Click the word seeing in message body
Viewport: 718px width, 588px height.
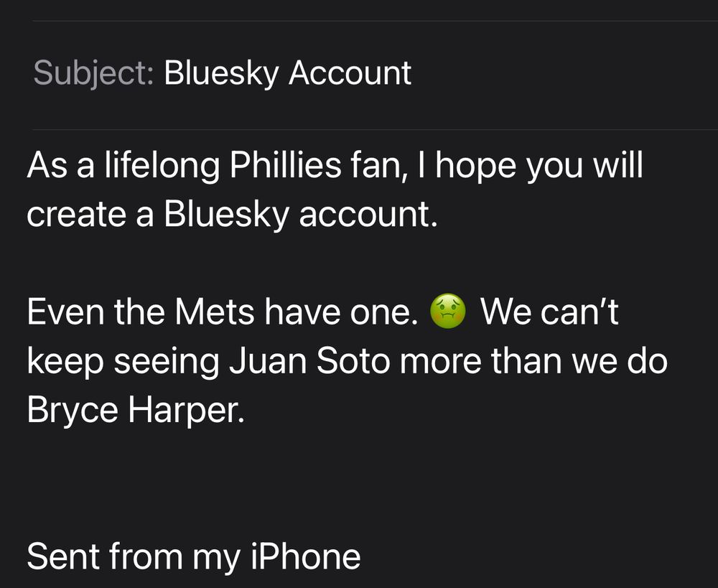click(167, 363)
